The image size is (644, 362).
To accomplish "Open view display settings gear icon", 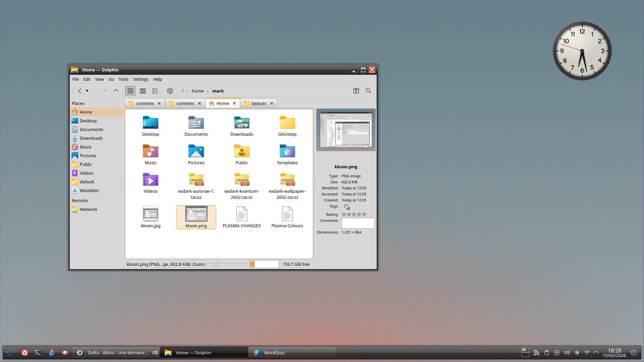I will pos(170,91).
